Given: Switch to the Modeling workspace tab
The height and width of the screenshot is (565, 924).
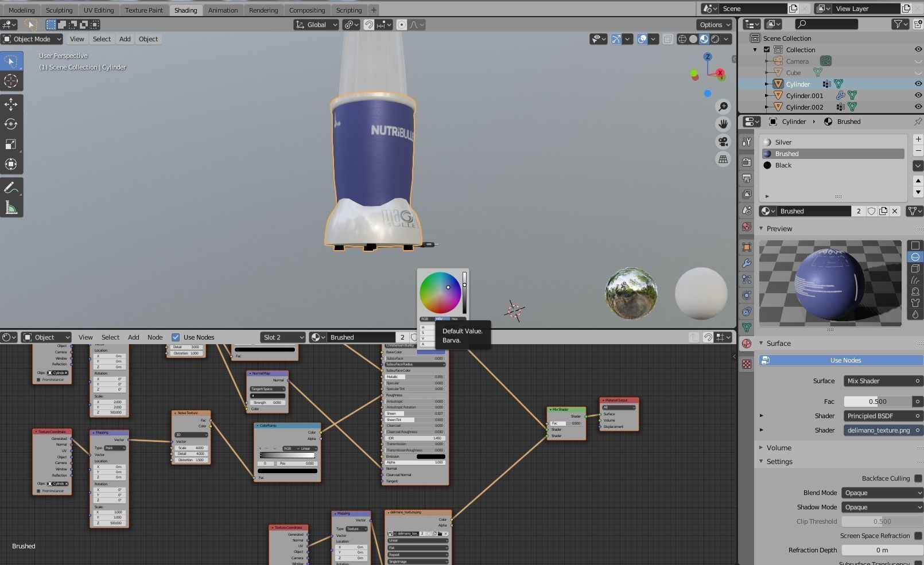Looking at the screenshot, I should (22, 10).
